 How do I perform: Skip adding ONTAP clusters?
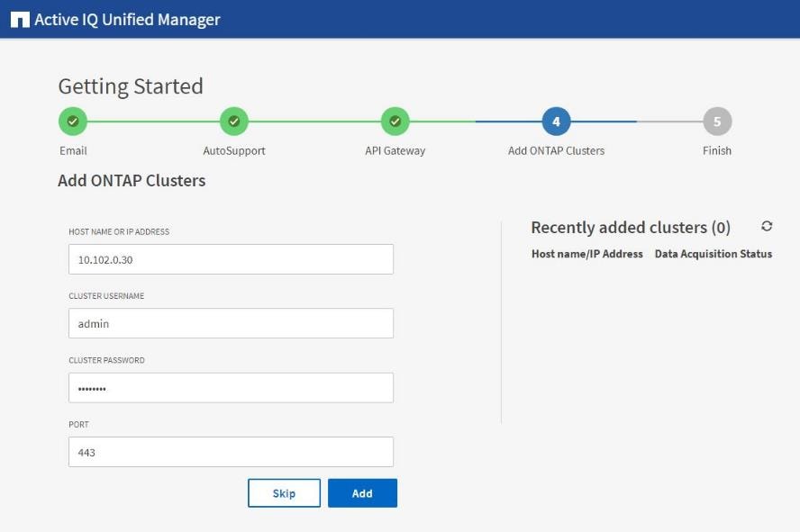(284, 492)
